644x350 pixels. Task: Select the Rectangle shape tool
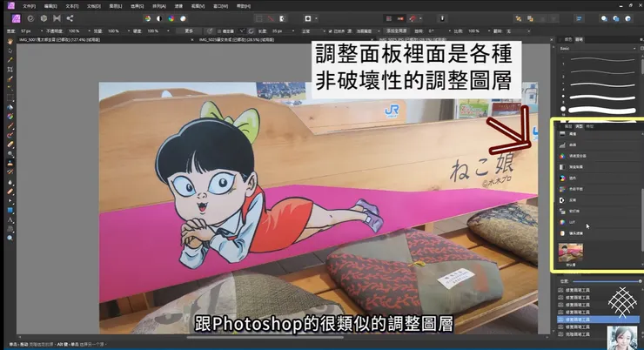click(x=10, y=211)
